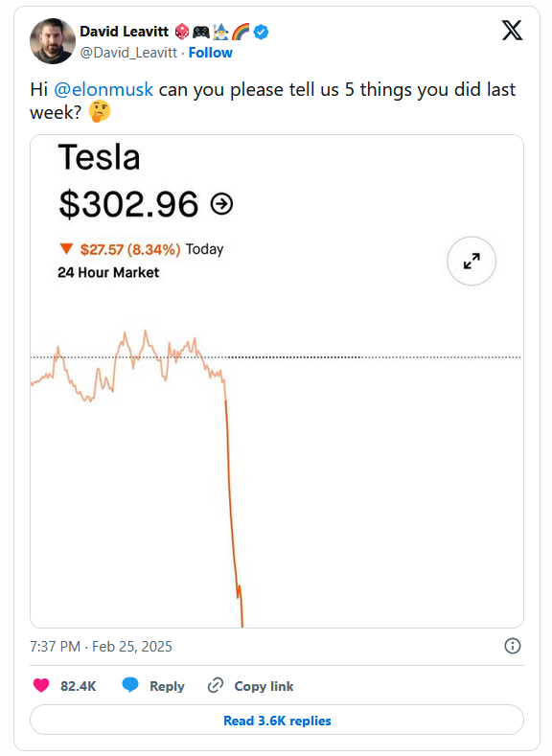Click the chain copy link icon
The image size is (552, 756).
click(x=216, y=685)
